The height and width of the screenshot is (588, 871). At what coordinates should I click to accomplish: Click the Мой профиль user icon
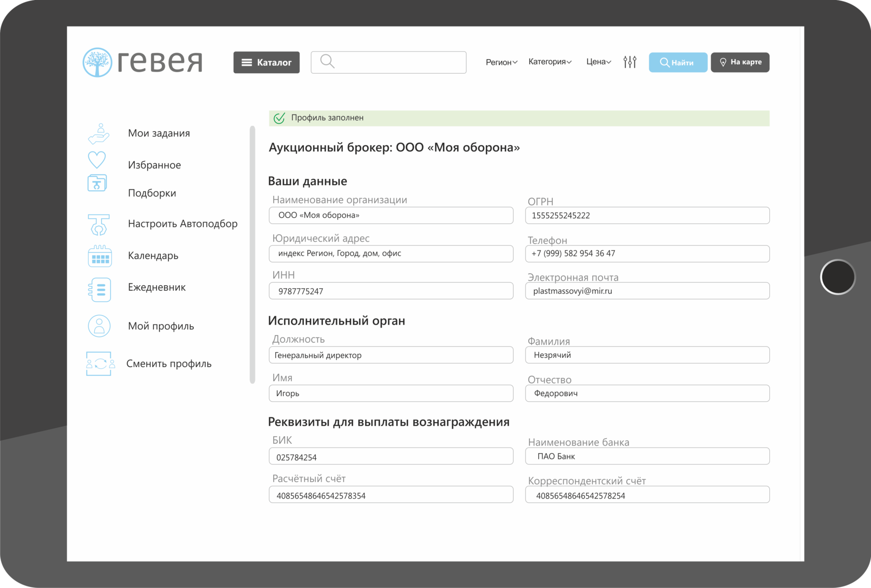(x=99, y=326)
